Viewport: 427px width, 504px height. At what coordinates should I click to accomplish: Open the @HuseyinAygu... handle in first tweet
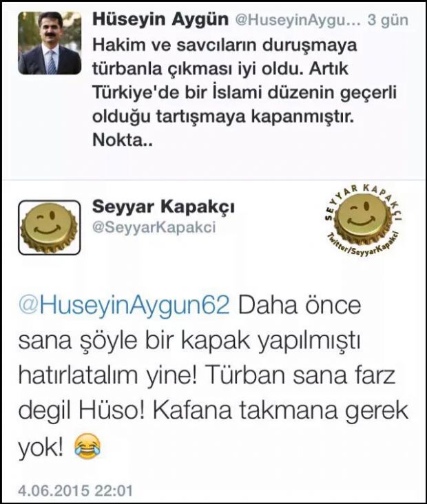point(298,21)
